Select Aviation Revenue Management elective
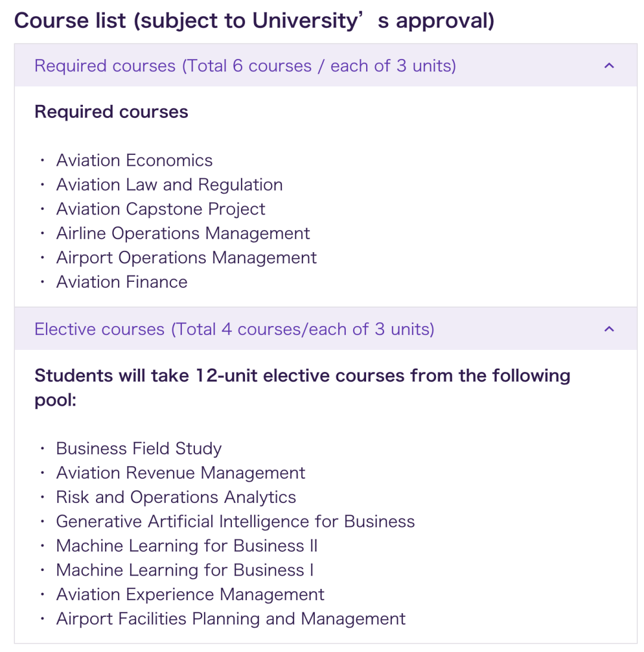This screenshot has width=644, height=652. tap(181, 473)
